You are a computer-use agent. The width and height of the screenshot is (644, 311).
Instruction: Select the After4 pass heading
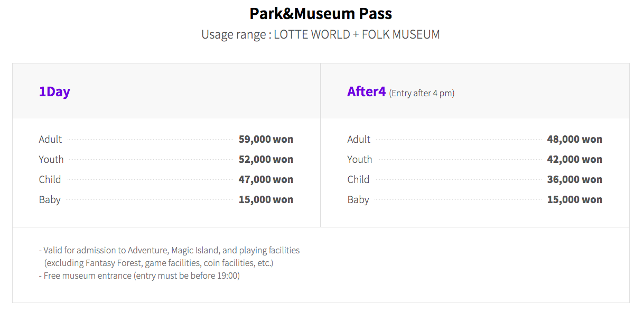367,92
